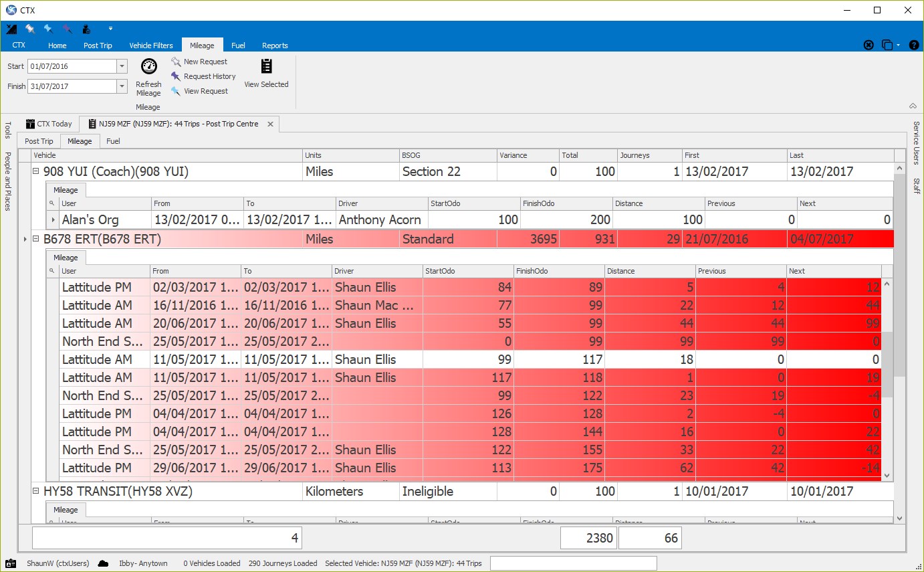This screenshot has width=924, height=572.
Task: Click the View Selected clipboard icon
Action: (x=266, y=66)
